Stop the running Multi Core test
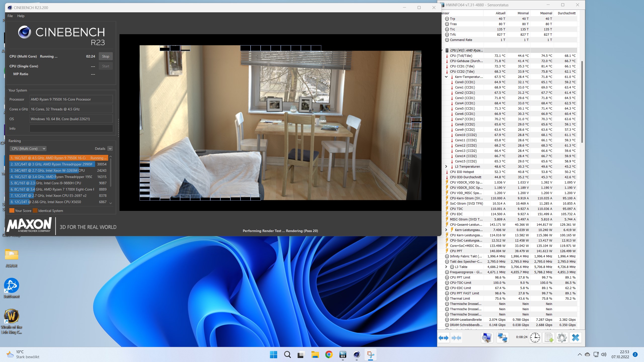This screenshot has width=644, height=362. coord(105,56)
